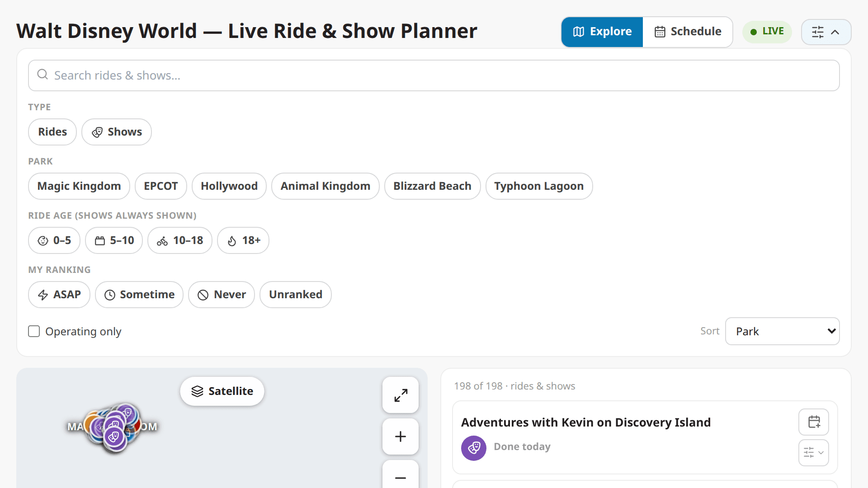The image size is (868, 488).
Task: Toggle the Shows type filter
Action: (117, 132)
